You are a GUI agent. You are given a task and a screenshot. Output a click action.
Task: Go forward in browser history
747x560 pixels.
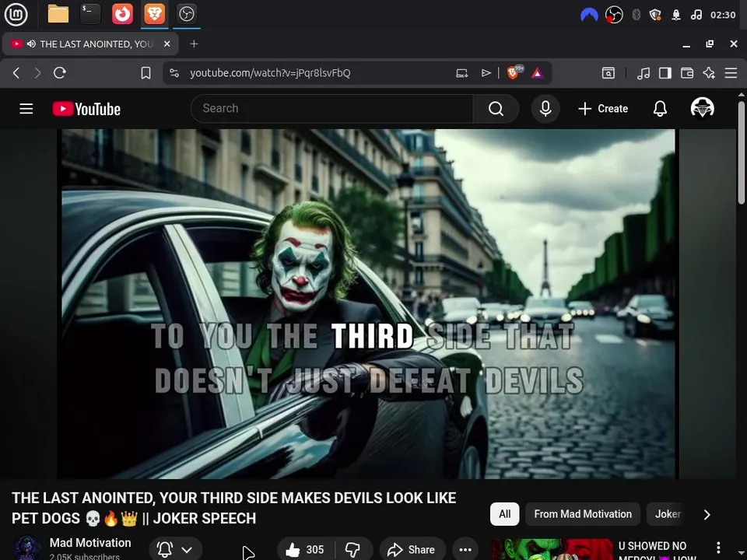(37, 73)
